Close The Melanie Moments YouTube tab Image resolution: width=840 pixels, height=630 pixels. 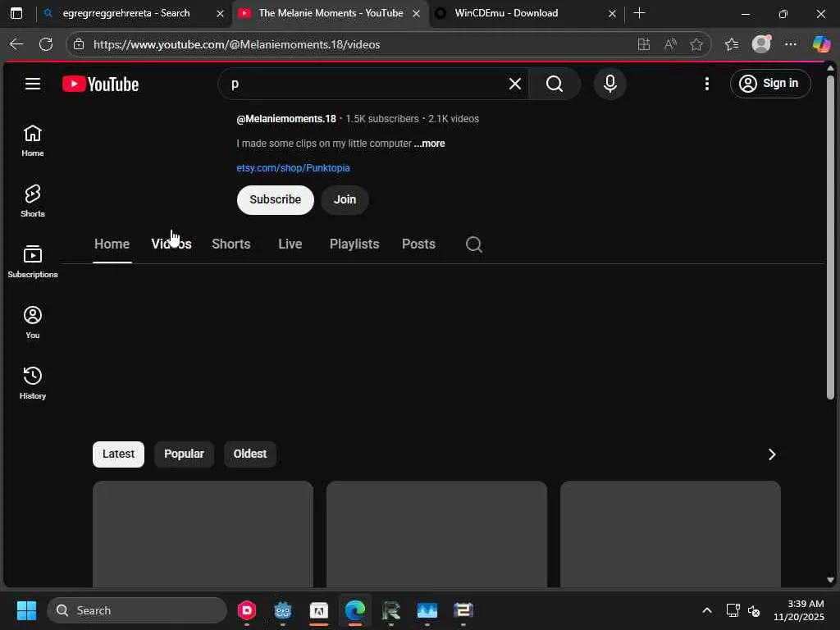click(416, 13)
